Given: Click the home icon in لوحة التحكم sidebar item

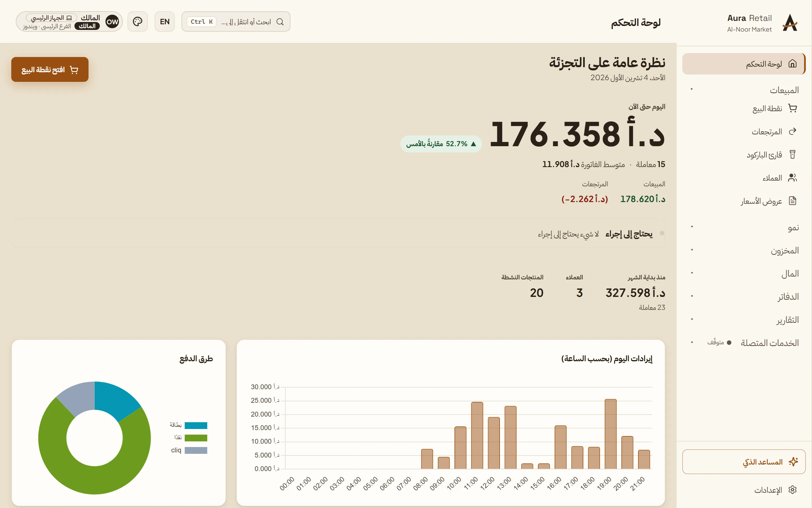Looking at the screenshot, I should click(793, 63).
